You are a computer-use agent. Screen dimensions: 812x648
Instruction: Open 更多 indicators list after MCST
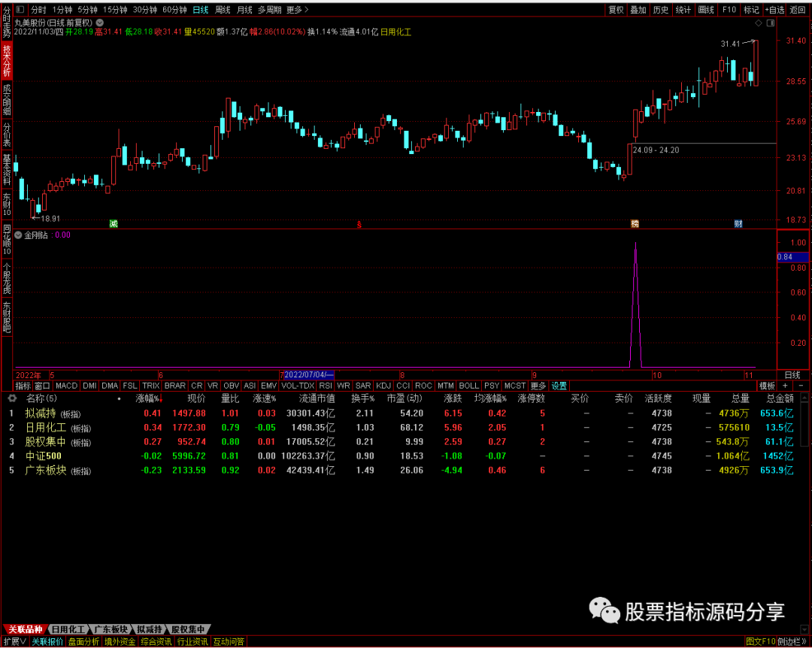538,386
